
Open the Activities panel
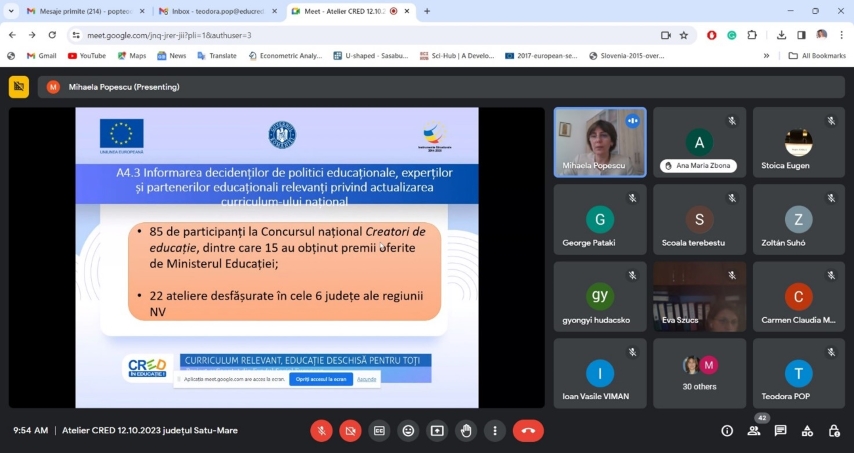pos(807,431)
